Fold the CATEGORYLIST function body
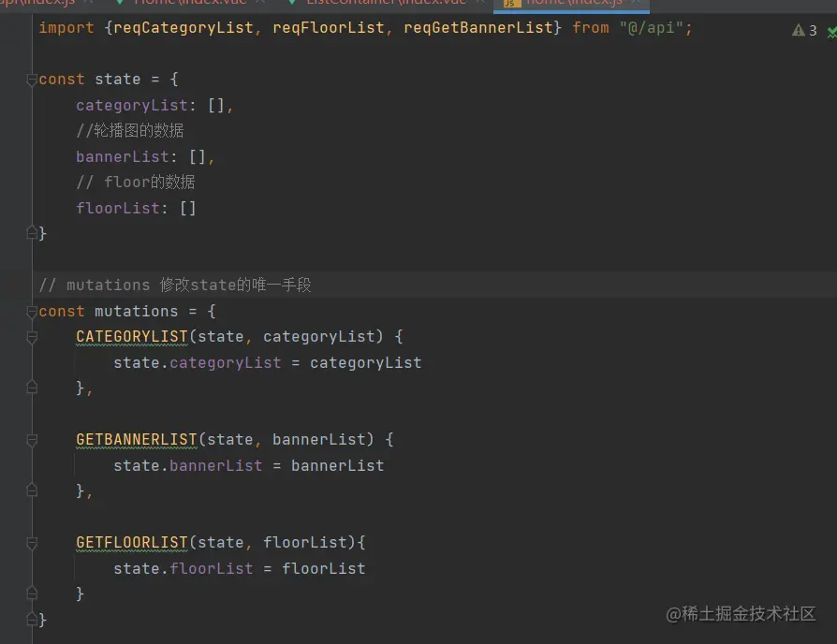This screenshot has width=837, height=644. pos(32,337)
